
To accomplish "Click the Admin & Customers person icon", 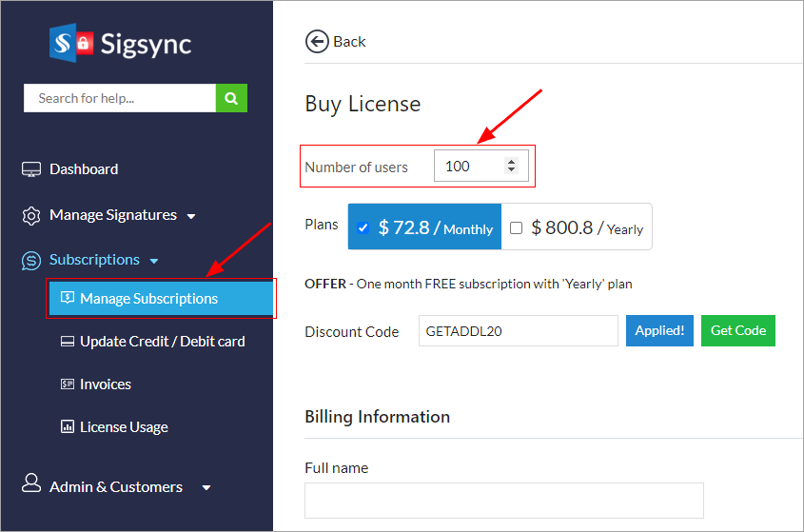I will (32, 485).
